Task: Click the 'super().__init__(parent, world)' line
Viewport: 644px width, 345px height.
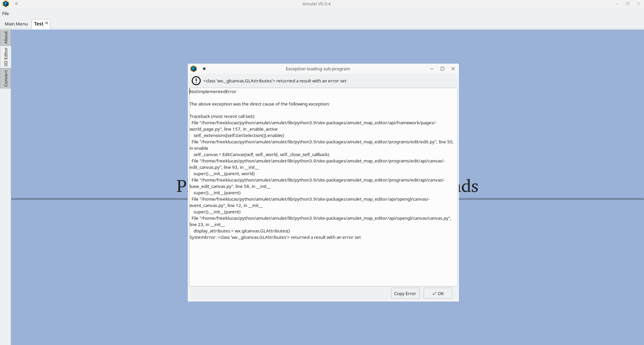Action: tap(224, 174)
